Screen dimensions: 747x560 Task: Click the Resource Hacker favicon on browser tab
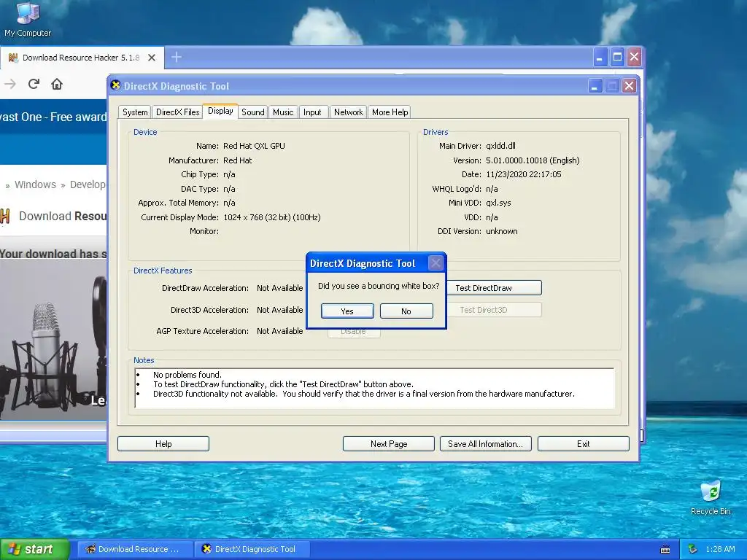click(x=13, y=58)
